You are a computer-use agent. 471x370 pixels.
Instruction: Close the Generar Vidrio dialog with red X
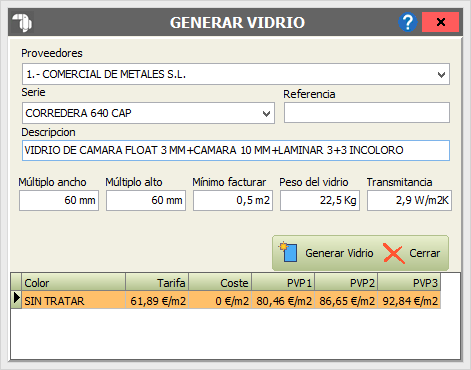[440, 22]
